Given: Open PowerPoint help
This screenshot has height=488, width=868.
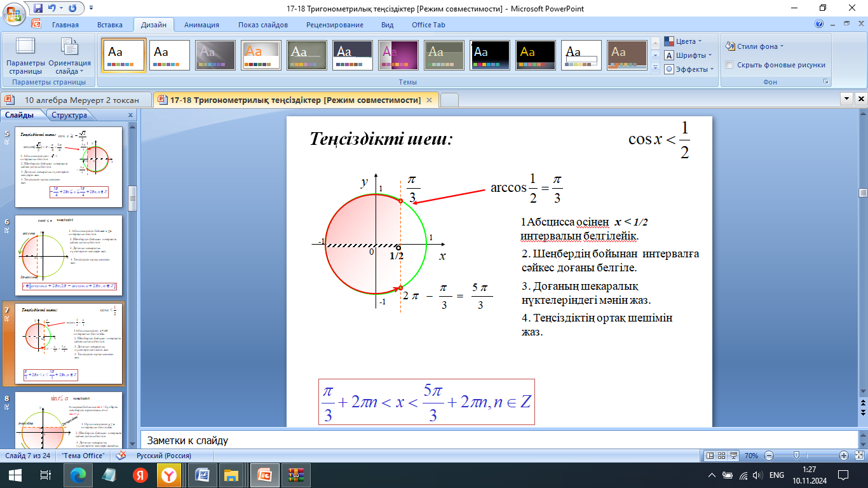Looking at the screenshot, I should pyautogui.click(x=819, y=24).
